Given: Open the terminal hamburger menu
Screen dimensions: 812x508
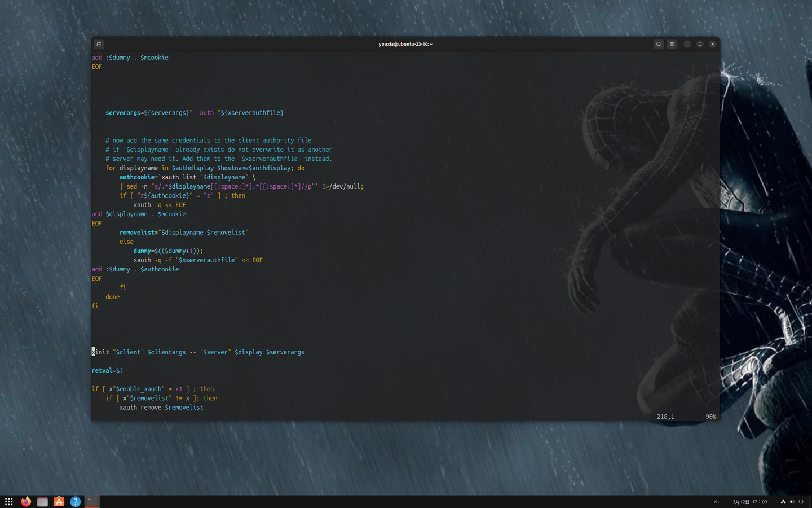Looking at the screenshot, I should pos(672,43).
